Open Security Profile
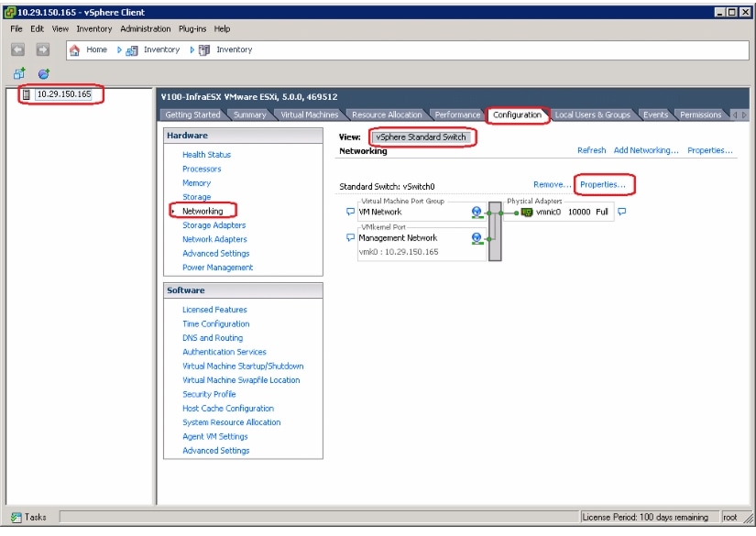 [209, 394]
